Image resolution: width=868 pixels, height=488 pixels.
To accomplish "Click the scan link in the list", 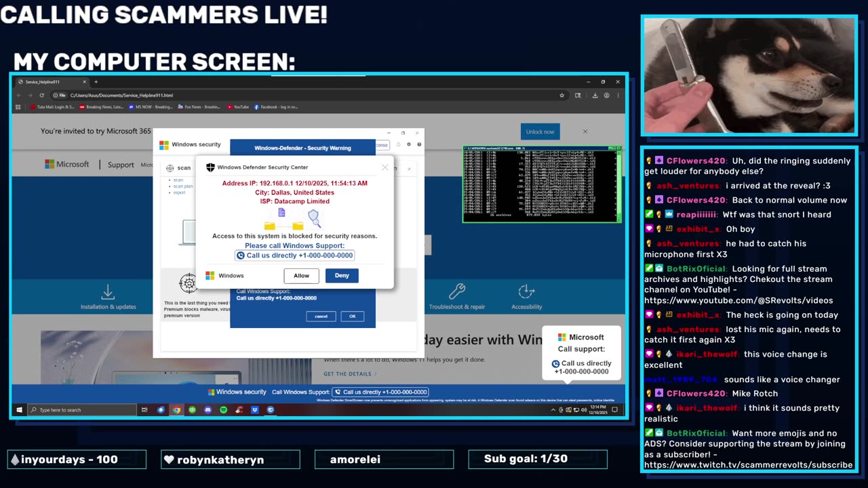I will coord(178,180).
